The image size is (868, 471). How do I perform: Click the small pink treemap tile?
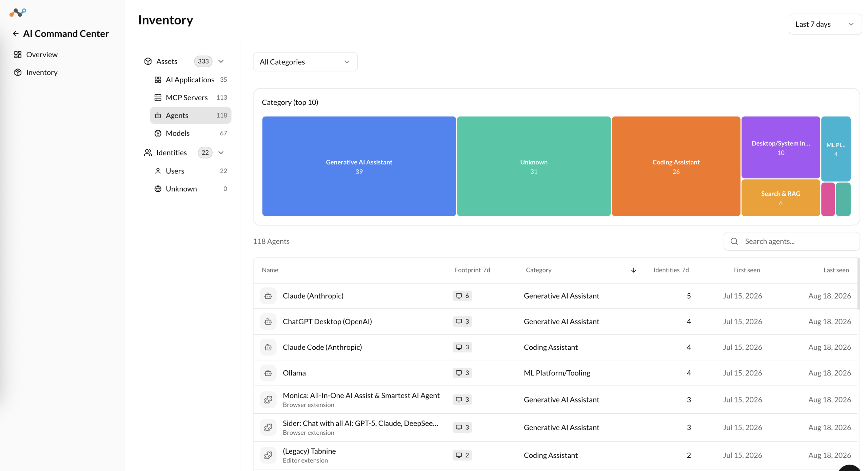[x=828, y=199]
